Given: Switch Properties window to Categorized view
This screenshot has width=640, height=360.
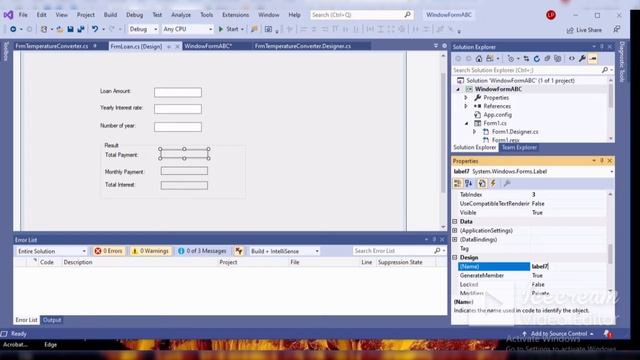Looking at the screenshot, I should pos(458,183).
